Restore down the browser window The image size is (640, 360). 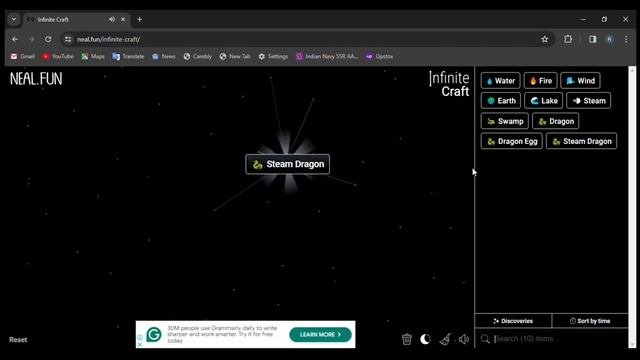(604, 19)
